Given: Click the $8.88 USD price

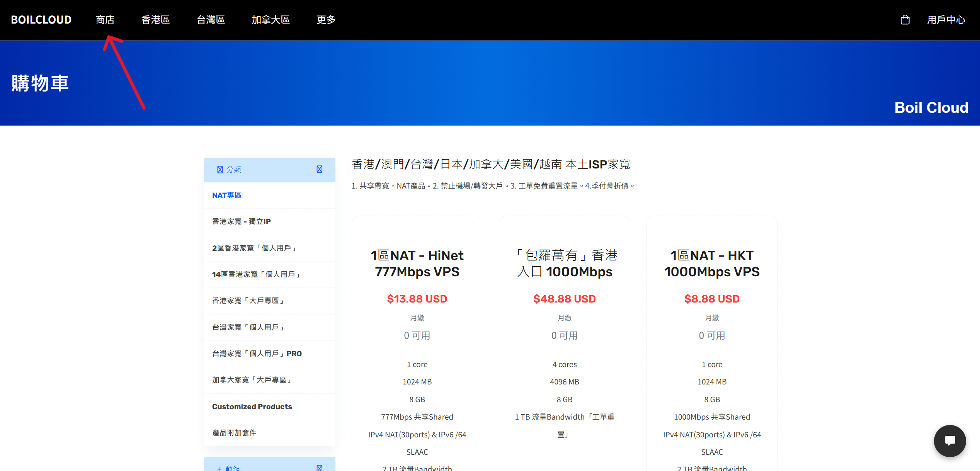Looking at the screenshot, I should point(712,299).
